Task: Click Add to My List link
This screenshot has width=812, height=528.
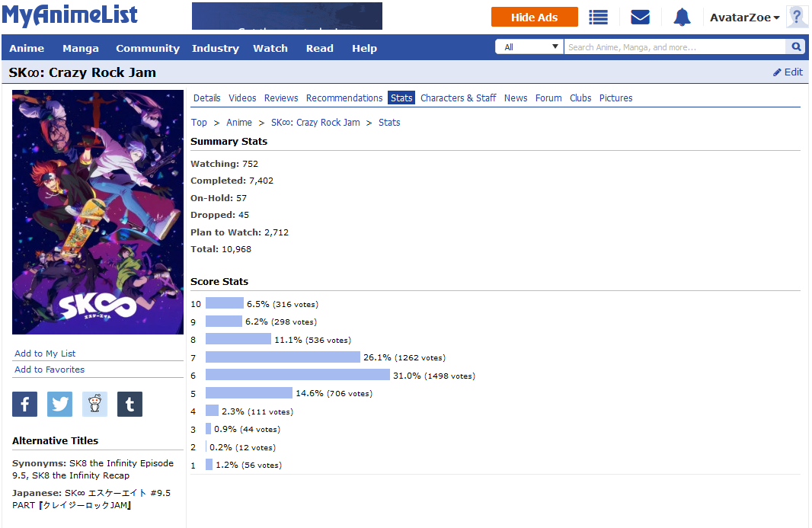Action: pos(45,354)
